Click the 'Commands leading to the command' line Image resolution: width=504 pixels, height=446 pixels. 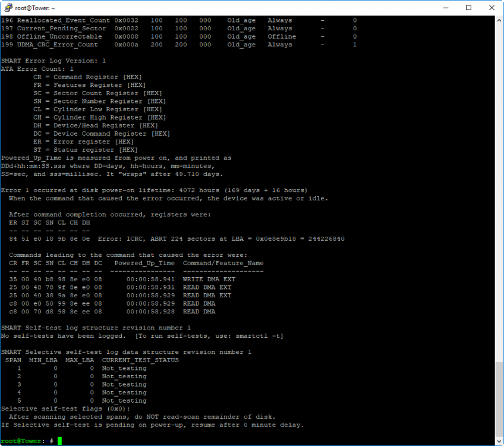(128, 255)
